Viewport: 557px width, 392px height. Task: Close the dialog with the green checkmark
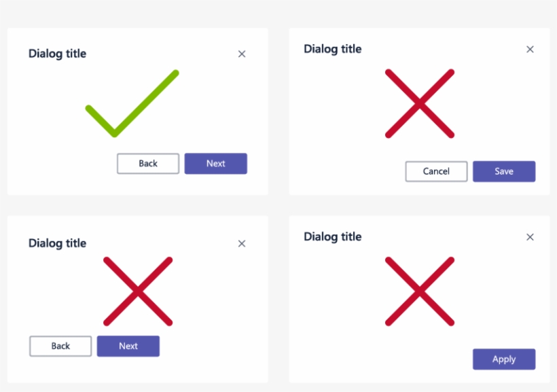point(242,54)
